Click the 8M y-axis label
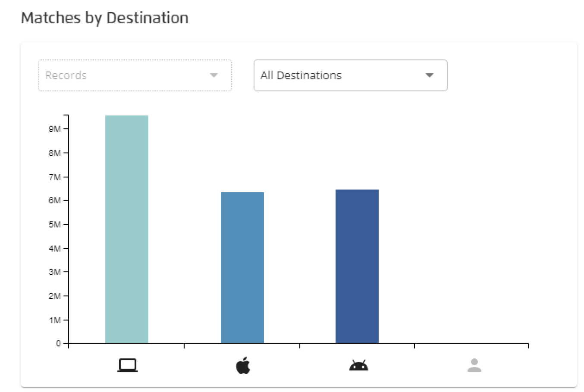 55,153
